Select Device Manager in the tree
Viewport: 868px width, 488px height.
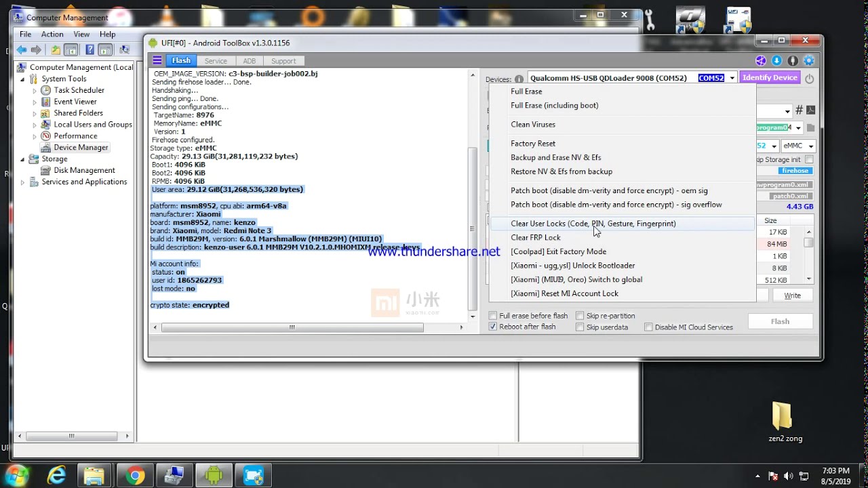click(81, 147)
